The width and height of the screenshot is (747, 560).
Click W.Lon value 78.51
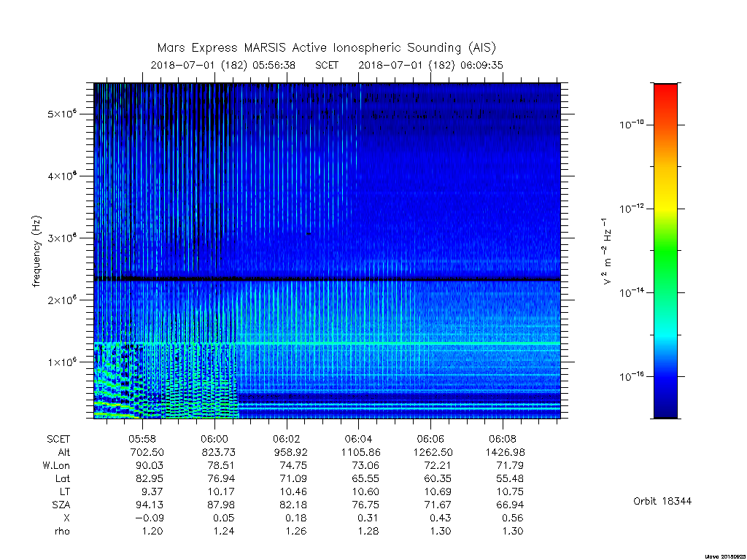click(222, 465)
